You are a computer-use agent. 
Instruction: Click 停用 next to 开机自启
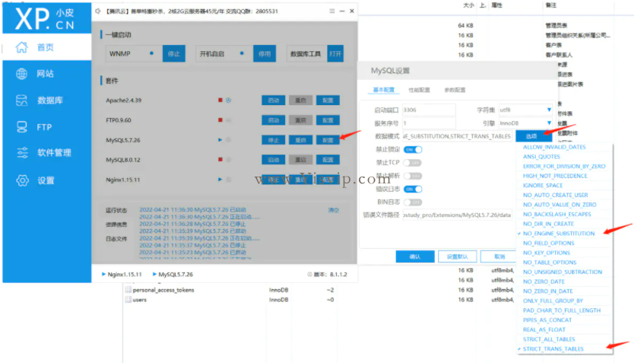click(x=265, y=53)
